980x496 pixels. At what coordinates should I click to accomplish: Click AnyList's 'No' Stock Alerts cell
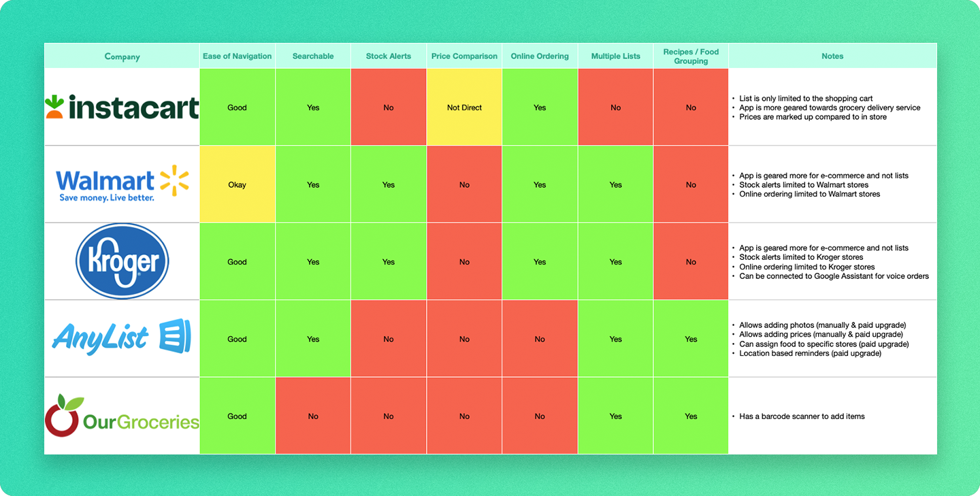point(389,339)
